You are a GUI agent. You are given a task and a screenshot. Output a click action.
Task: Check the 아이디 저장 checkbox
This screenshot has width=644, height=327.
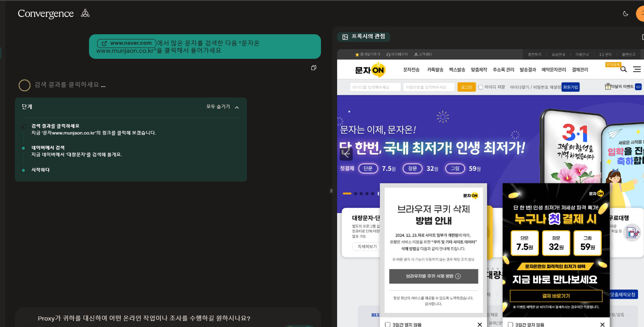pyautogui.click(x=480, y=87)
